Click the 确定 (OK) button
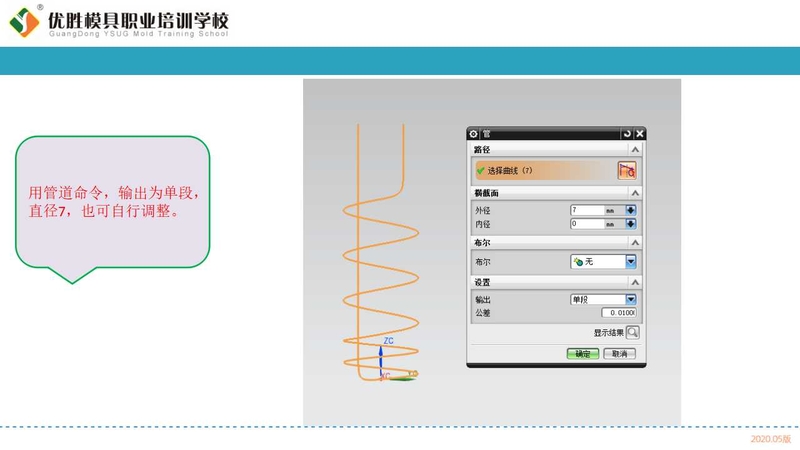 (x=583, y=354)
